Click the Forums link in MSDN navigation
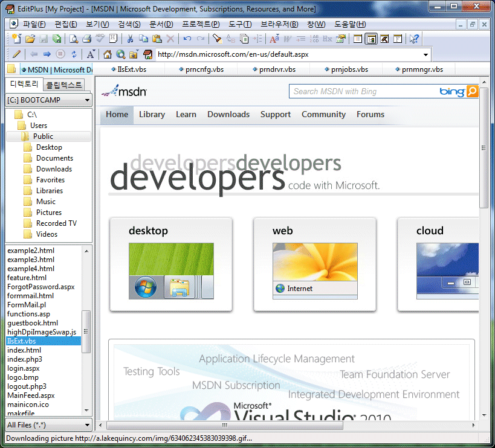The width and height of the screenshot is (495, 448). [370, 114]
